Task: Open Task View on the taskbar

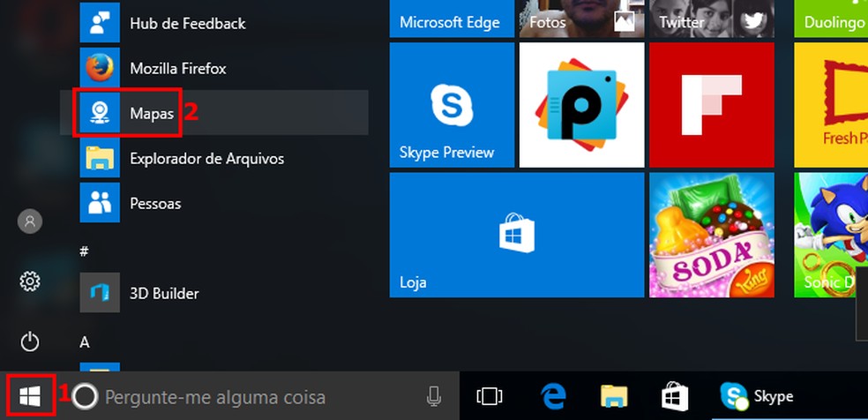Action: (x=490, y=396)
